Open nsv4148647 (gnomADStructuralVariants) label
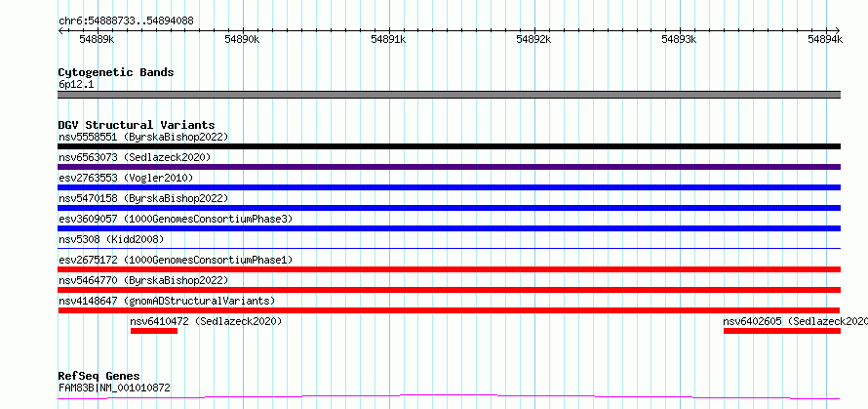868x409 pixels. pos(167,301)
